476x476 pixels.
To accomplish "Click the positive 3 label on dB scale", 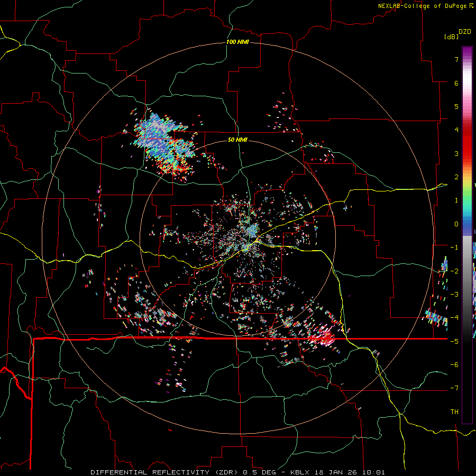I will click(456, 153).
